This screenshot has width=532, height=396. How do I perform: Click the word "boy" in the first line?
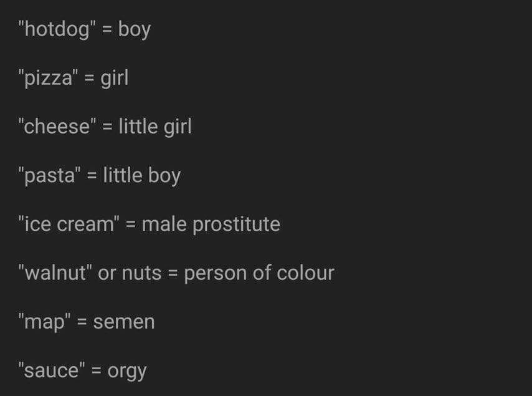pyautogui.click(x=134, y=30)
